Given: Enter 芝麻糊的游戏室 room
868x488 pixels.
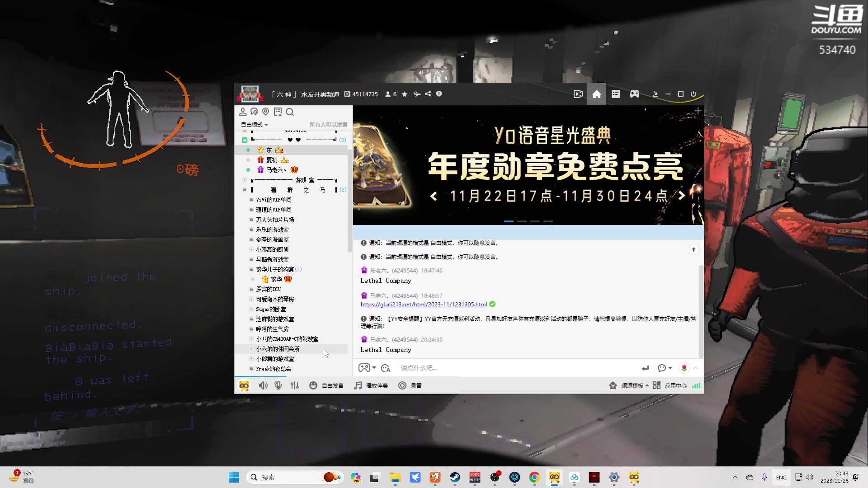Looking at the screenshot, I should 275,319.
